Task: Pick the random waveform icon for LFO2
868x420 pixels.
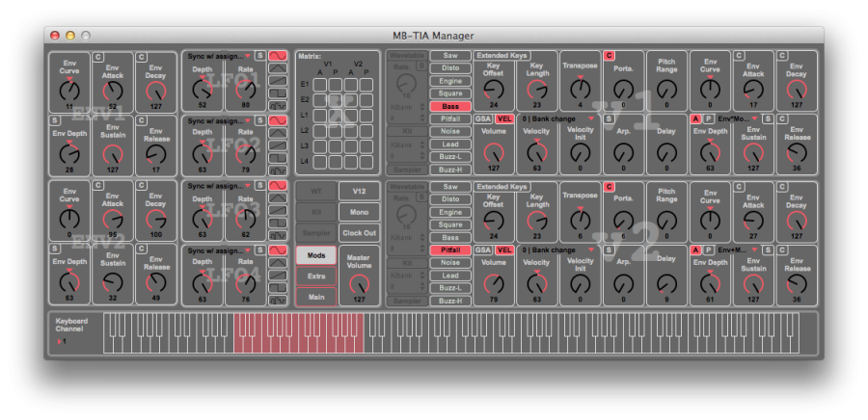Action: (x=278, y=170)
